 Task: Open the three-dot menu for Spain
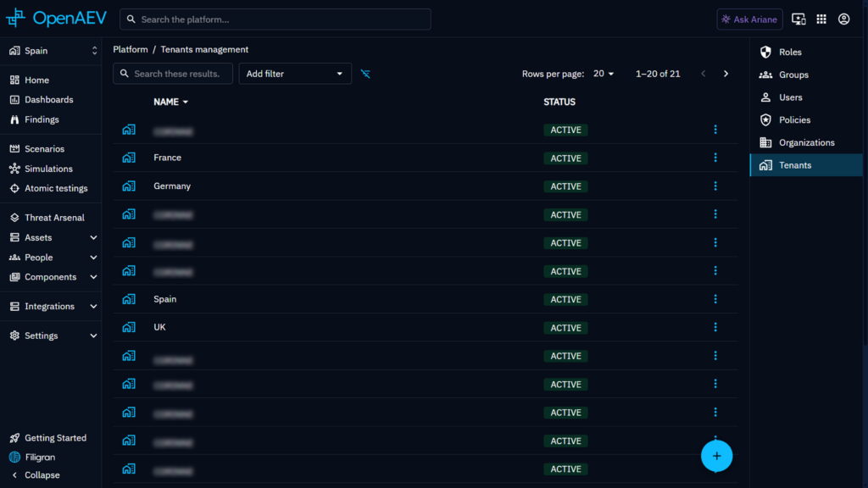tap(715, 299)
